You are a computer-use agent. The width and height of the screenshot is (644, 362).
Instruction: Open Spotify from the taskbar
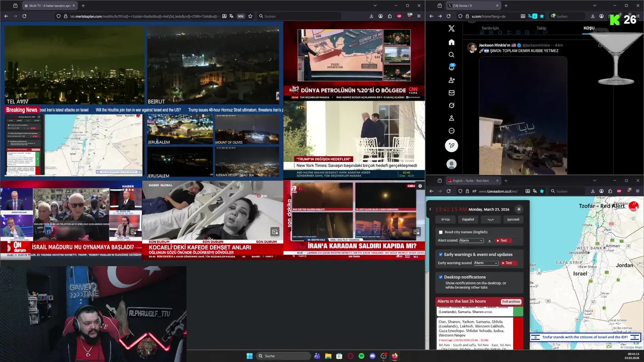click(x=361, y=356)
